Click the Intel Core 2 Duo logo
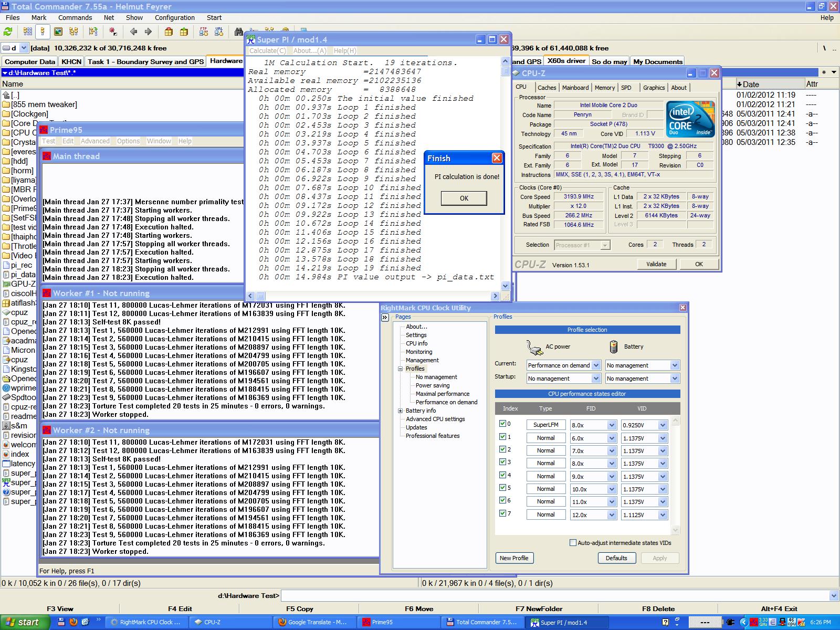The image size is (840, 630). point(690,120)
